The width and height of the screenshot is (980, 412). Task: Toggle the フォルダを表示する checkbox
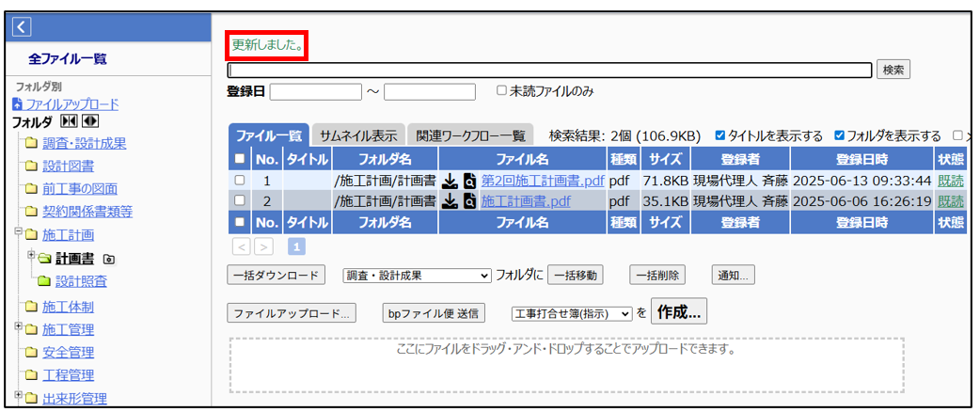coord(840,135)
